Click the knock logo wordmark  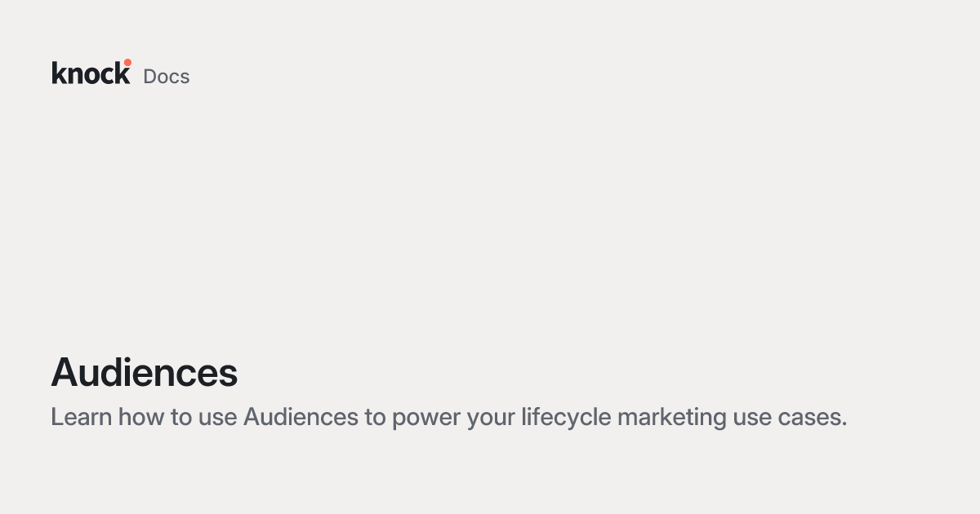pyautogui.click(x=91, y=73)
